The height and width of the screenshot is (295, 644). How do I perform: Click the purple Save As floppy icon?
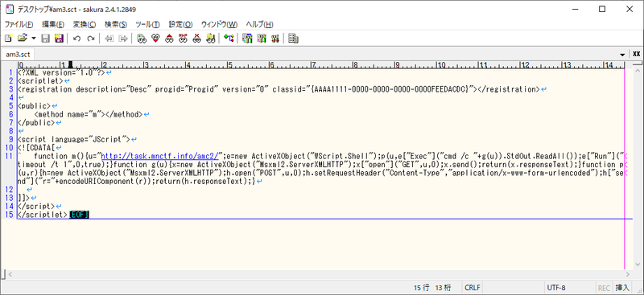pyautogui.click(x=59, y=39)
